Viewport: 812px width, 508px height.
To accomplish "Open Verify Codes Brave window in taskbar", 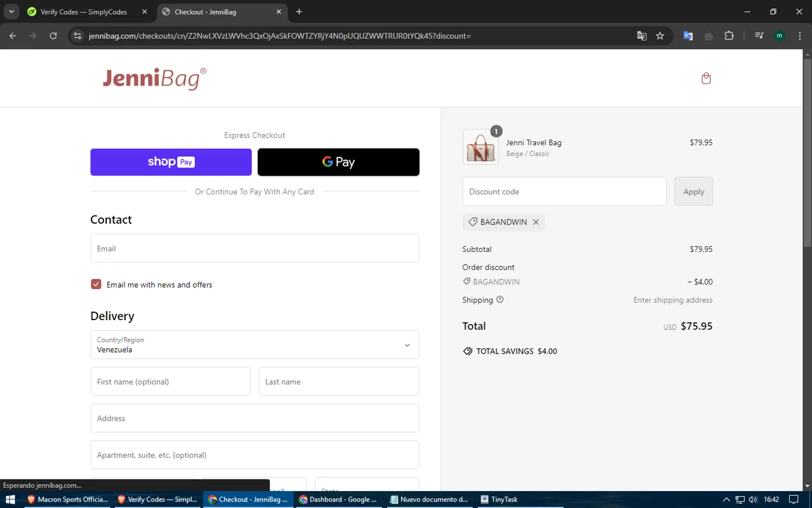I will point(158,499).
